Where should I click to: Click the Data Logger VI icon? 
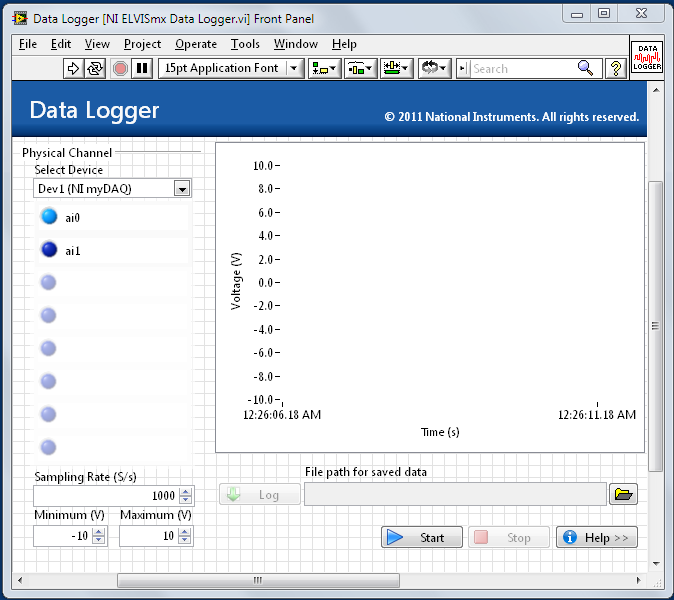coord(646,57)
